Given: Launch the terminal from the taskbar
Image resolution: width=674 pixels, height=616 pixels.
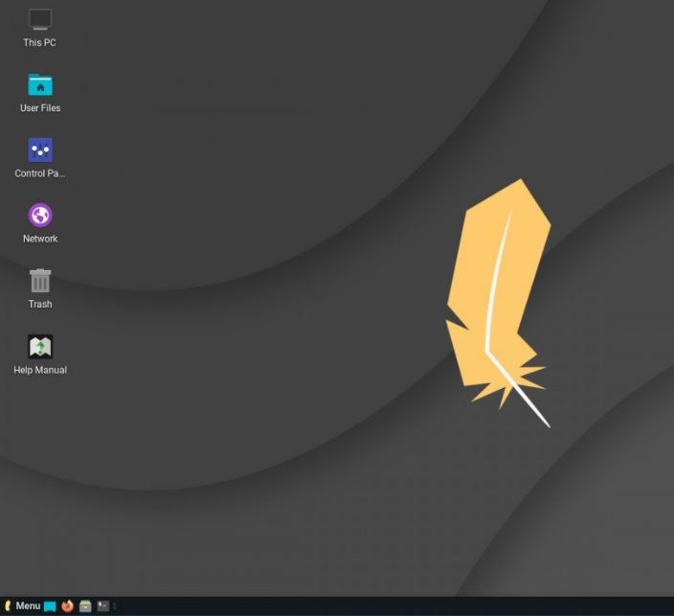Looking at the screenshot, I should pyautogui.click(x=102, y=606).
